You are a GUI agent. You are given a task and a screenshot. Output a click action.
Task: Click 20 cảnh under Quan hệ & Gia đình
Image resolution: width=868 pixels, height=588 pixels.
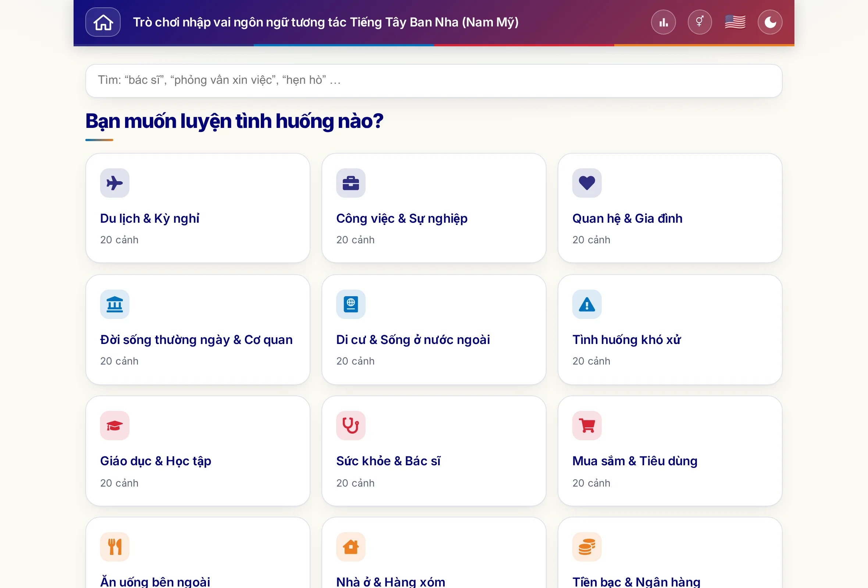point(591,240)
